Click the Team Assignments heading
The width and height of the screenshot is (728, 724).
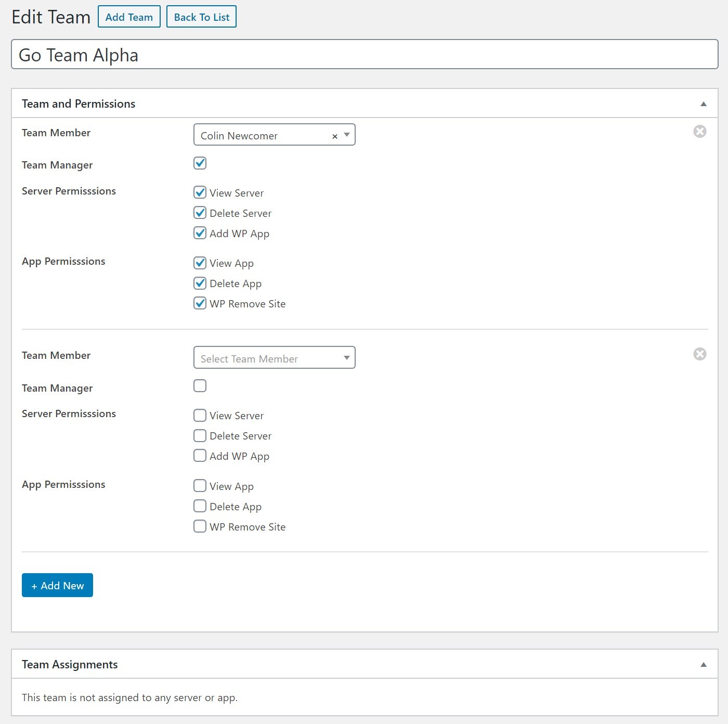tap(70, 665)
